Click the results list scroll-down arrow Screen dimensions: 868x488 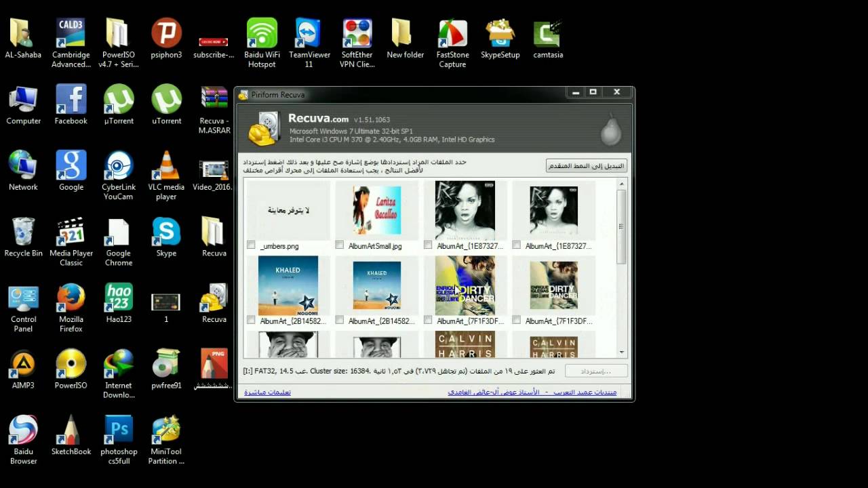point(622,352)
